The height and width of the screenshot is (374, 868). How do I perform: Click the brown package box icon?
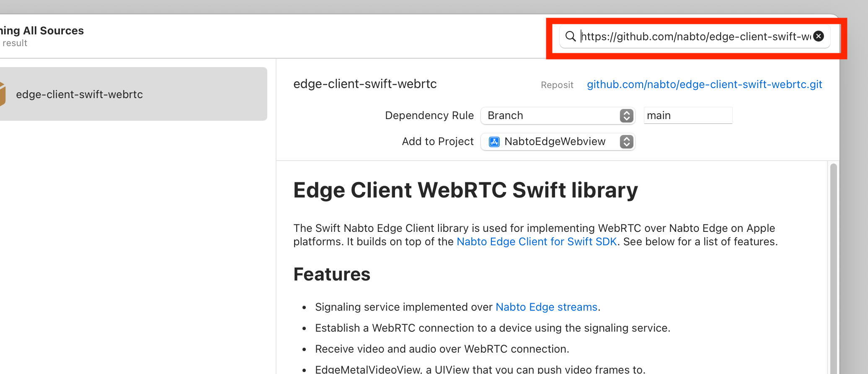pyautogui.click(x=3, y=94)
